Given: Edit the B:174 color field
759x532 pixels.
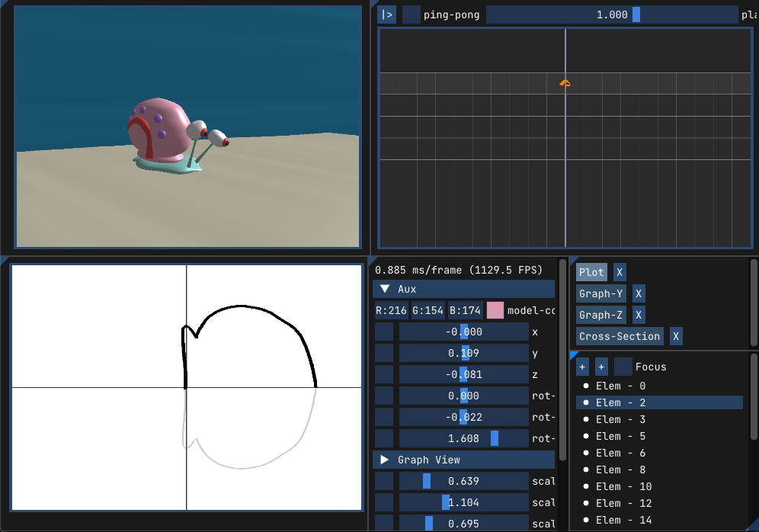Looking at the screenshot, I should 465,310.
